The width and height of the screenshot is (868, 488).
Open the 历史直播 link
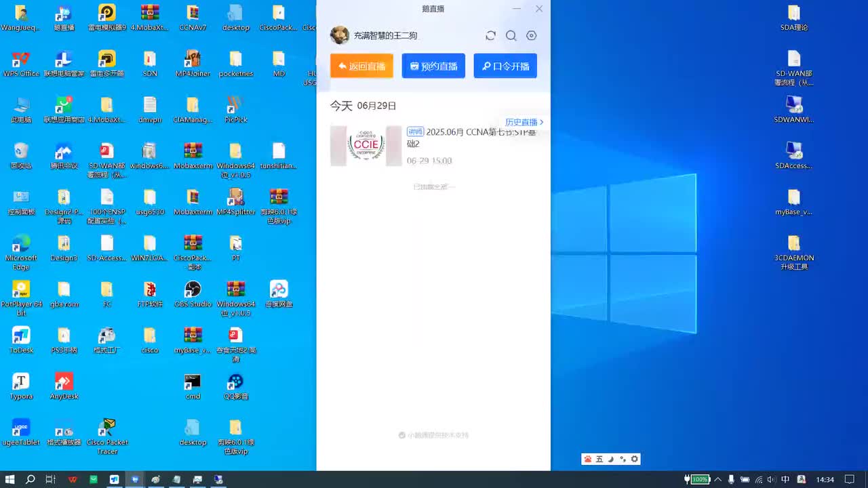(524, 122)
